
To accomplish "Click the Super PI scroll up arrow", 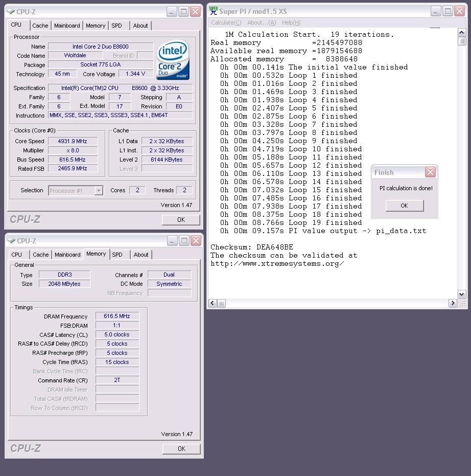I will tap(462, 33).
